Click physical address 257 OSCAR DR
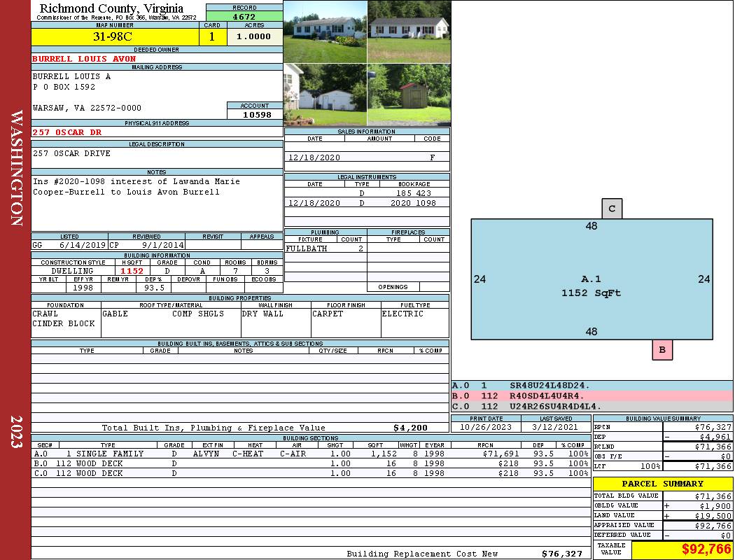 coord(67,132)
